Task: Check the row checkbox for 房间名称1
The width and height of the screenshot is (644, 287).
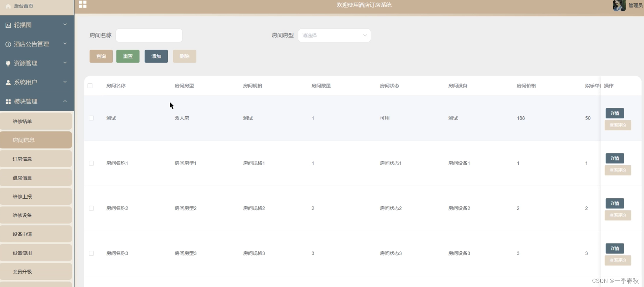Action: pyautogui.click(x=91, y=163)
